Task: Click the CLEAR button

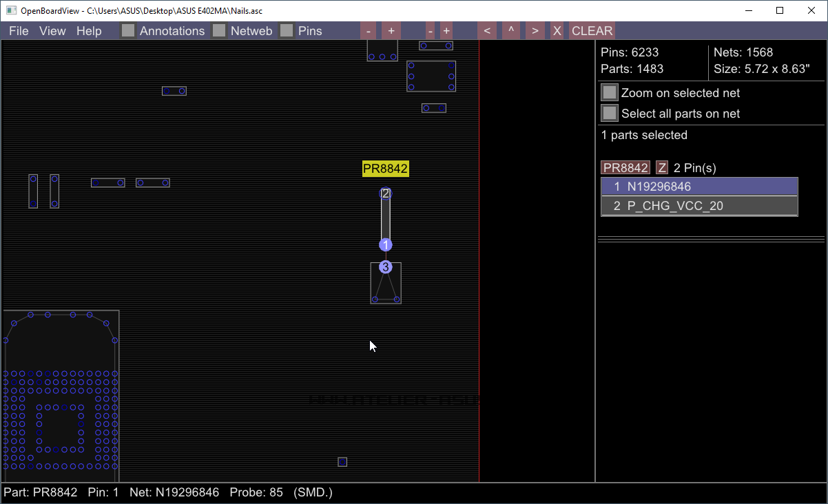Action: click(x=592, y=31)
